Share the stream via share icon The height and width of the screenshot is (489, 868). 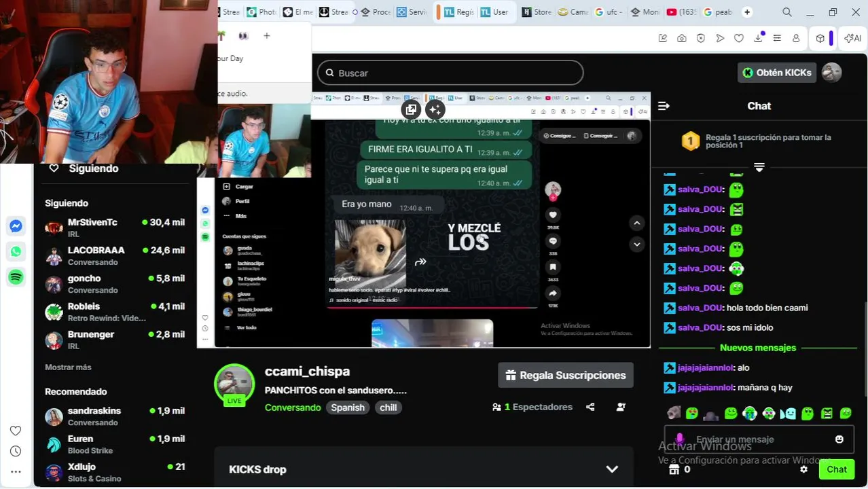point(590,407)
